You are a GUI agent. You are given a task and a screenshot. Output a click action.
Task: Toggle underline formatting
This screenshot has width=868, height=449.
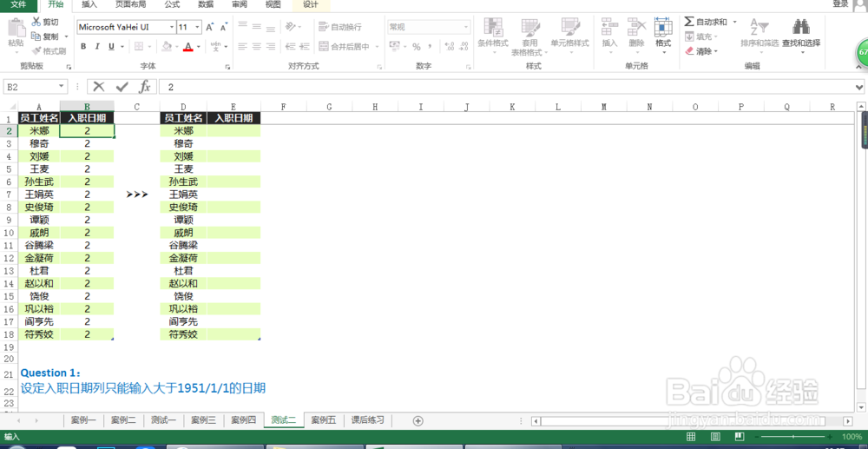click(111, 47)
